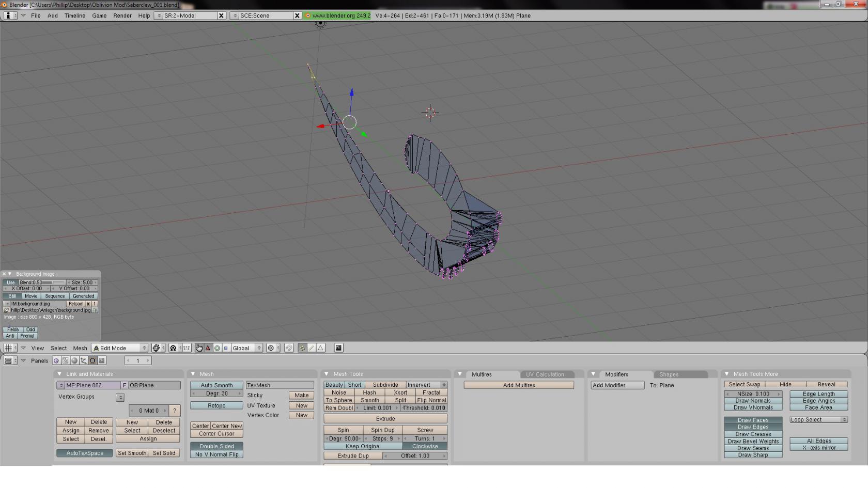Image resolution: width=868 pixels, height=488 pixels.
Task: Collapse the Mesh Tools panel triangle
Action: [327, 374]
